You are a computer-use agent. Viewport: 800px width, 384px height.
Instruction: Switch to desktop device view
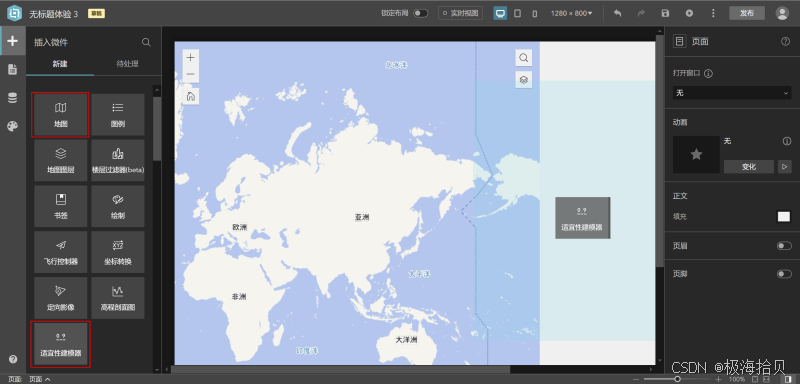(x=500, y=13)
